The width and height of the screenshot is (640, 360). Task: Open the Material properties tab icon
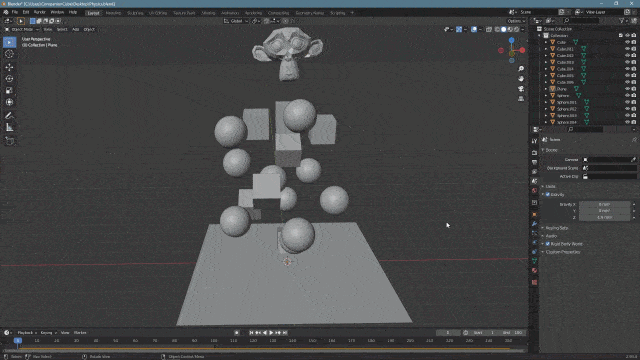[534, 271]
